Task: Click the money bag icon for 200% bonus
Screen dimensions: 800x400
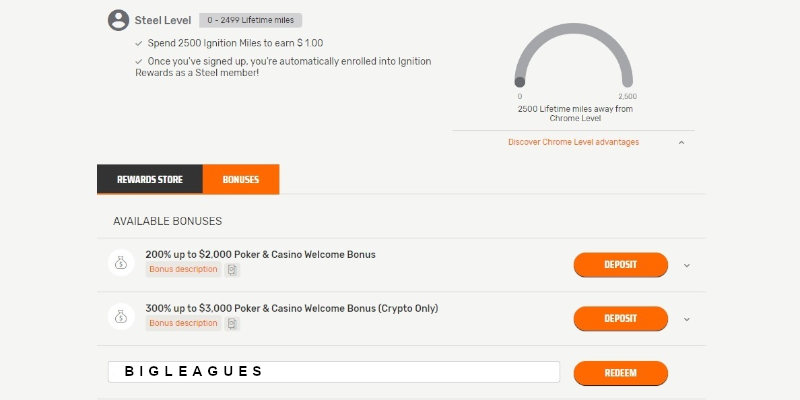Action: point(120,263)
